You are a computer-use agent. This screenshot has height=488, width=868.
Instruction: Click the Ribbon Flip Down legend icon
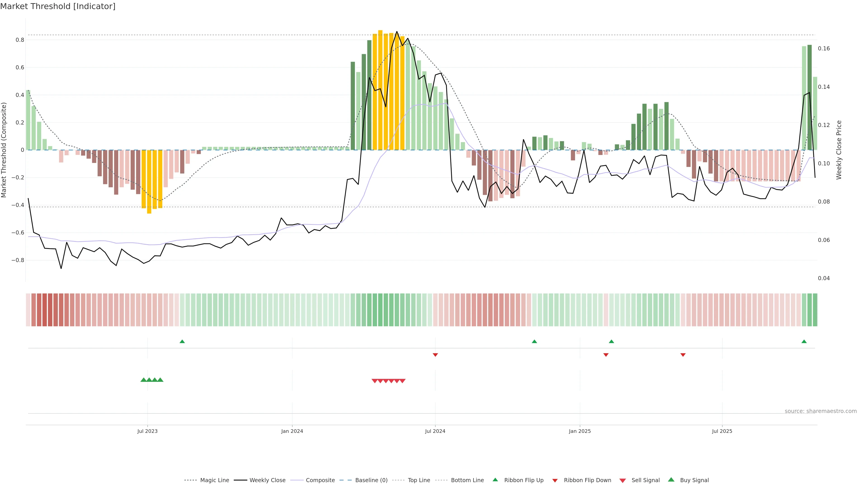(555, 481)
